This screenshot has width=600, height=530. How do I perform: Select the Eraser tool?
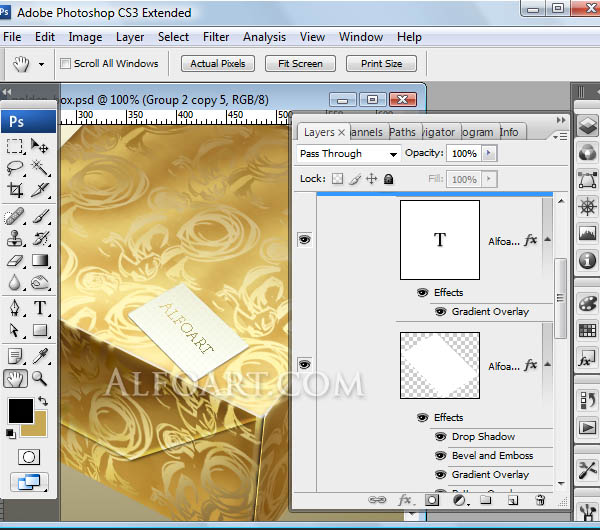point(15,261)
